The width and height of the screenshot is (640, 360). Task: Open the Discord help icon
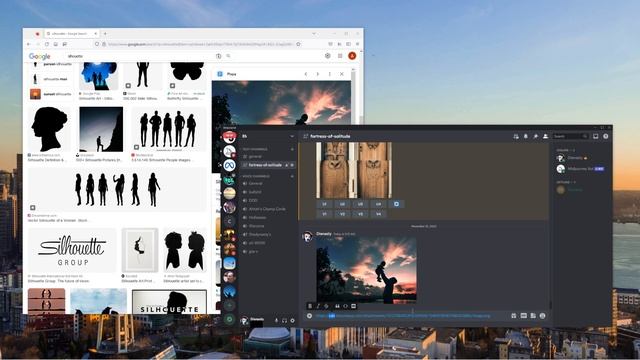(x=606, y=136)
